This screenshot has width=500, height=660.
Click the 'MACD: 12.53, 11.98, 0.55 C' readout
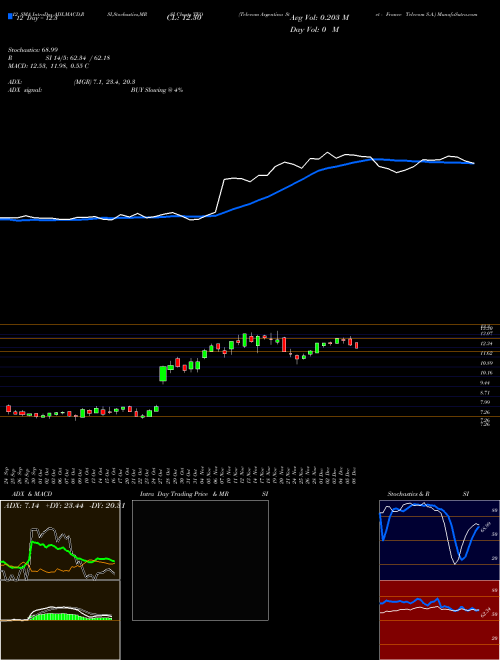(48, 66)
